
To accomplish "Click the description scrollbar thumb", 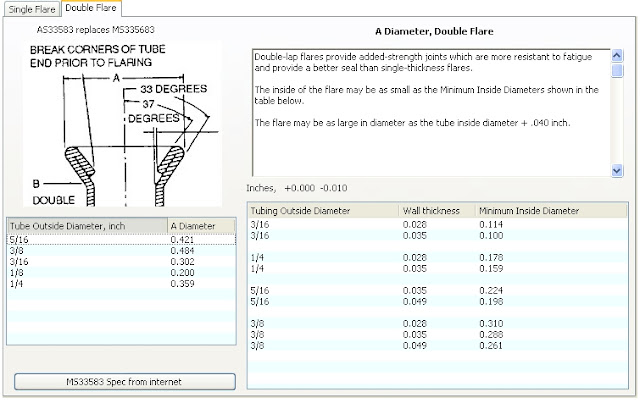I will [x=617, y=70].
